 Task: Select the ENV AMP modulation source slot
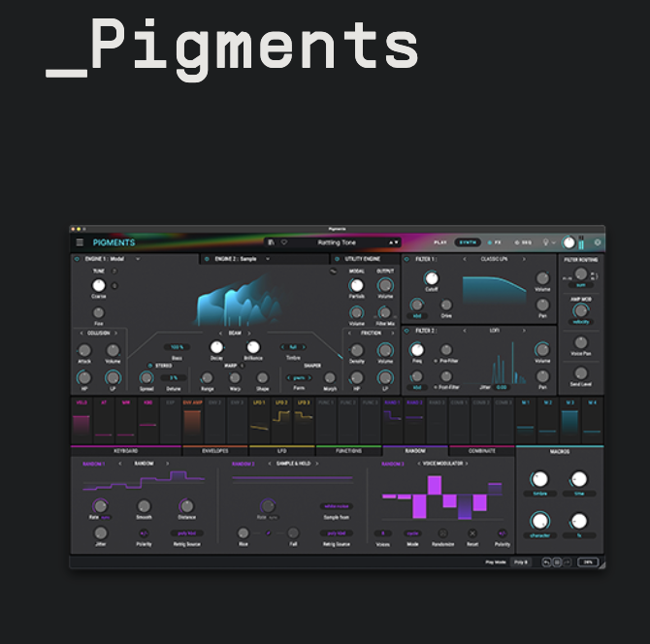click(192, 420)
